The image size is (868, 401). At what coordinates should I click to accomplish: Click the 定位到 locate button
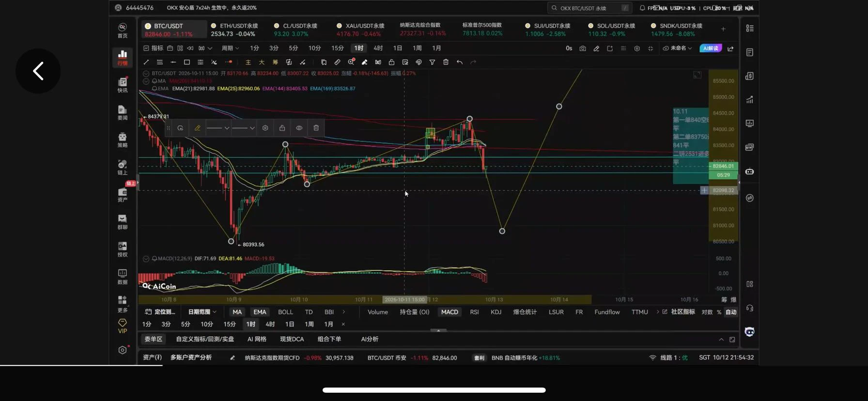point(160,312)
